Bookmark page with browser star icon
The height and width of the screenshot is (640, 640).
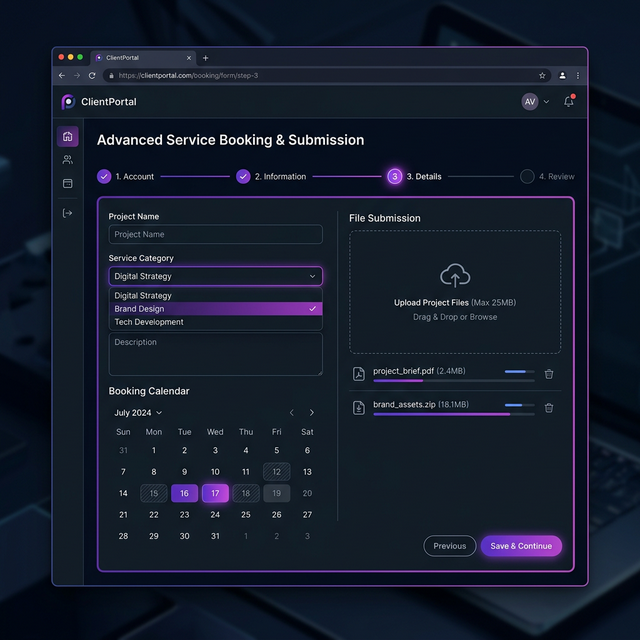pos(543,75)
